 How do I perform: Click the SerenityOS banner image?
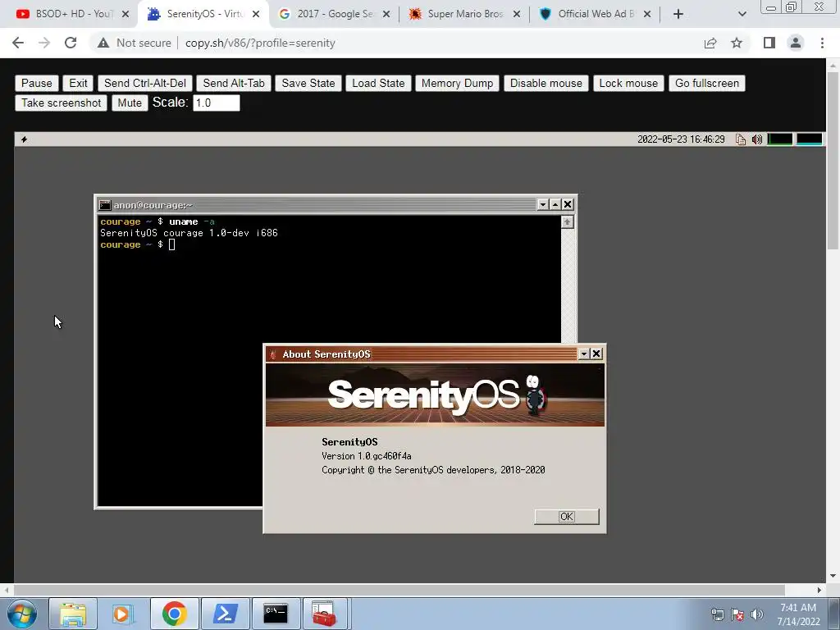click(x=435, y=395)
